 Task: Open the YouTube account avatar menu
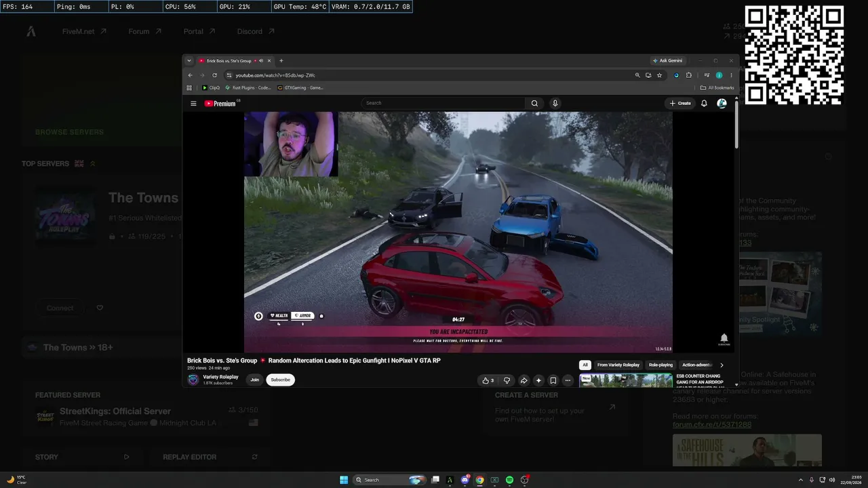(722, 103)
